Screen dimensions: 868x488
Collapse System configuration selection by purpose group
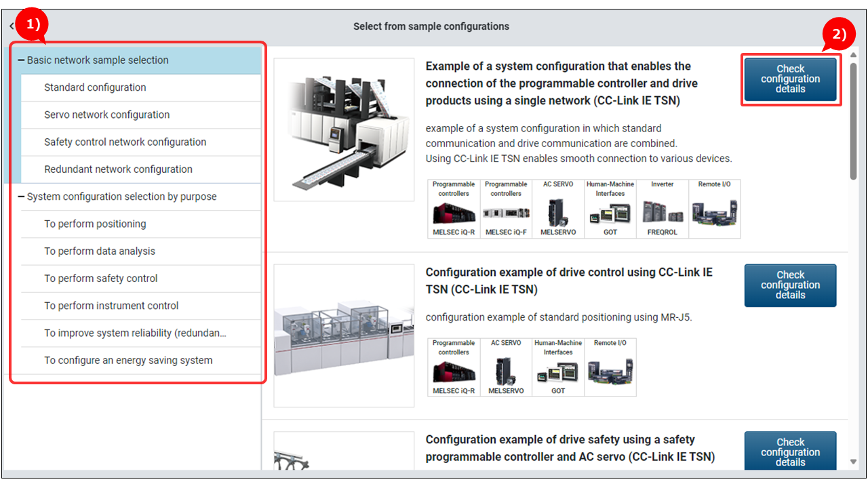coord(22,197)
